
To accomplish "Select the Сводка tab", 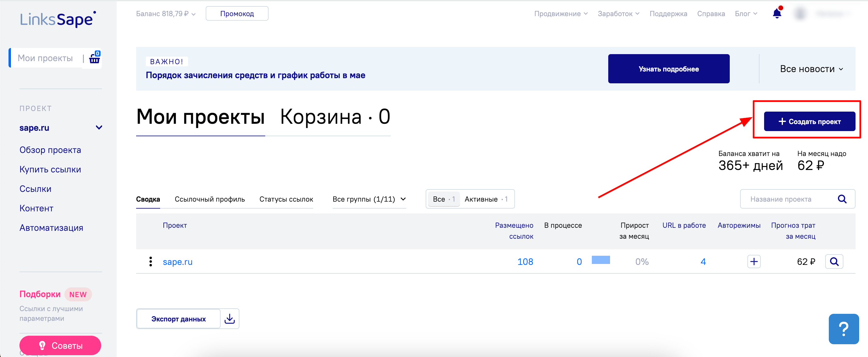I will 148,199.
